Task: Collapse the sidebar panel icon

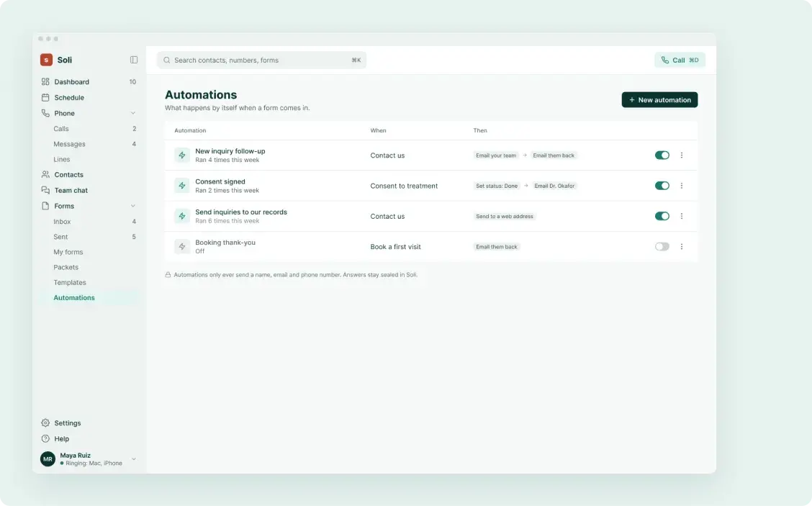Action: (134, 60)
